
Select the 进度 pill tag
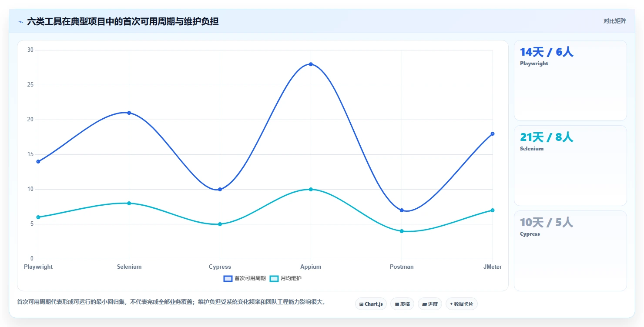[x=429, y=304]
